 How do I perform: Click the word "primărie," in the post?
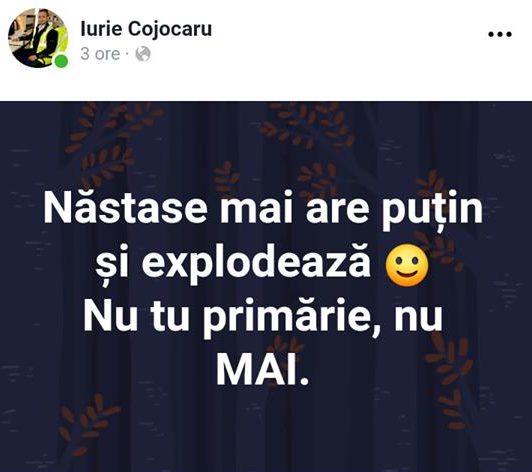[290, 320]
